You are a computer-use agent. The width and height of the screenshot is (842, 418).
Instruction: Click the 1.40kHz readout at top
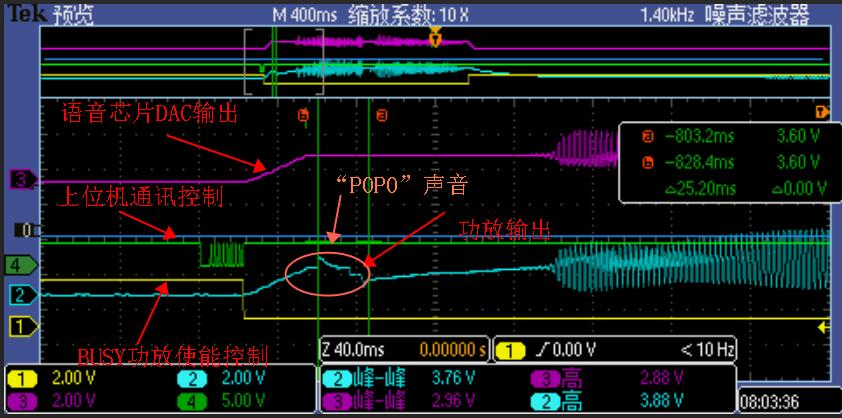coord(669,15)
